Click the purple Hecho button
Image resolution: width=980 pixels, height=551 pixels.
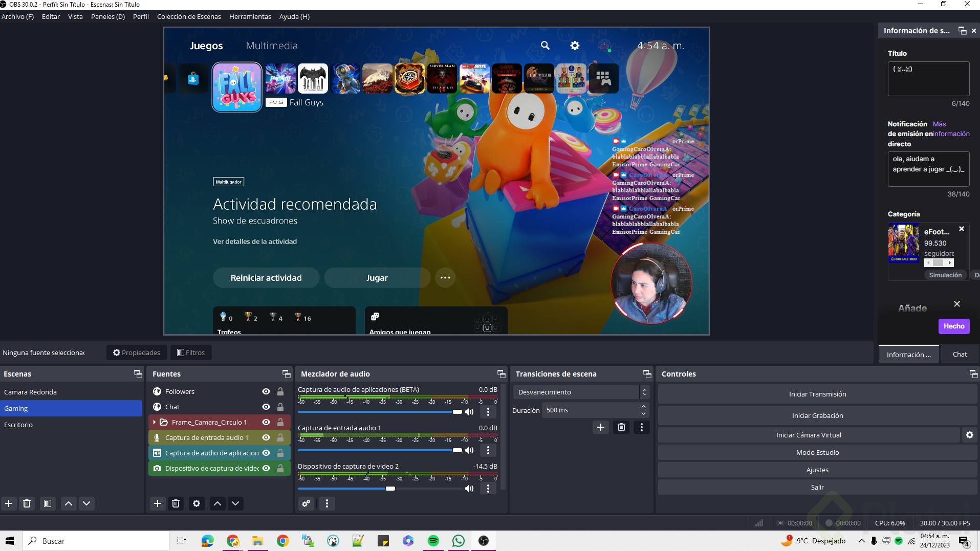point(954,326)
